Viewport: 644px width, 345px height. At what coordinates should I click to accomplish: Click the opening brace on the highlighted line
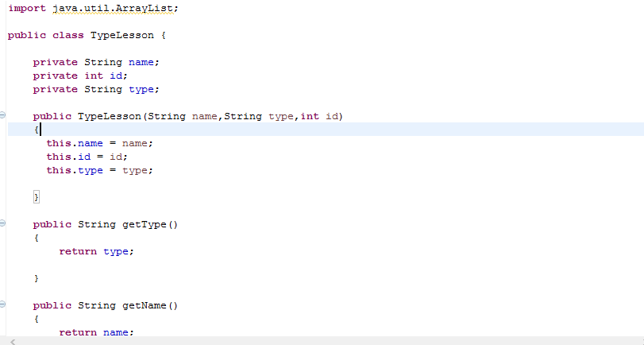click(x=37, y=130)
